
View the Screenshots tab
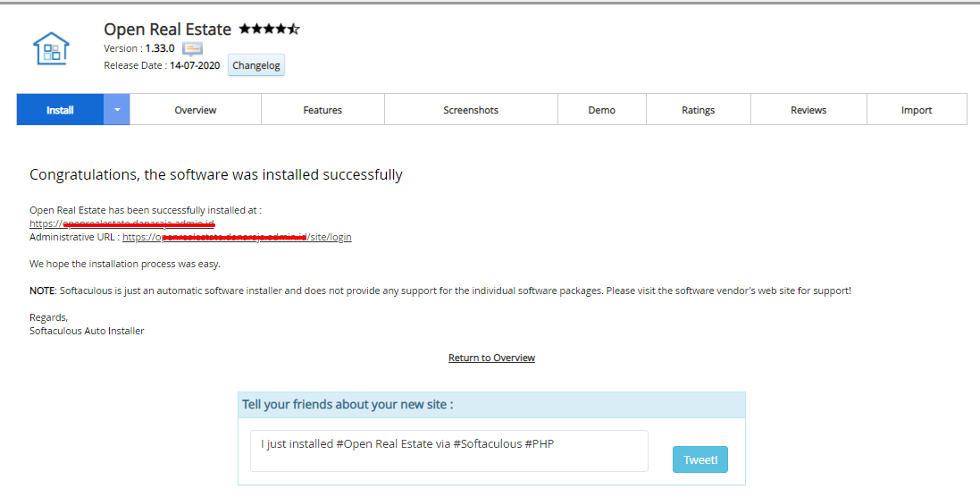pos(471,109)
